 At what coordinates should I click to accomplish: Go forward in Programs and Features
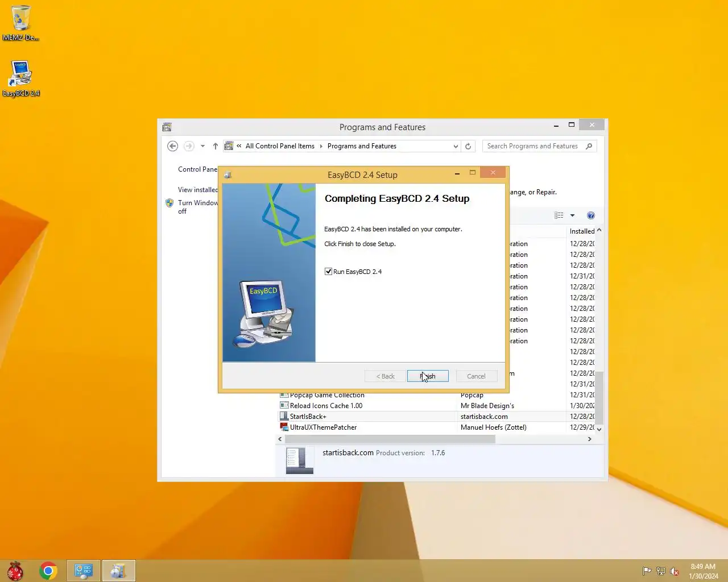[189, 146]
